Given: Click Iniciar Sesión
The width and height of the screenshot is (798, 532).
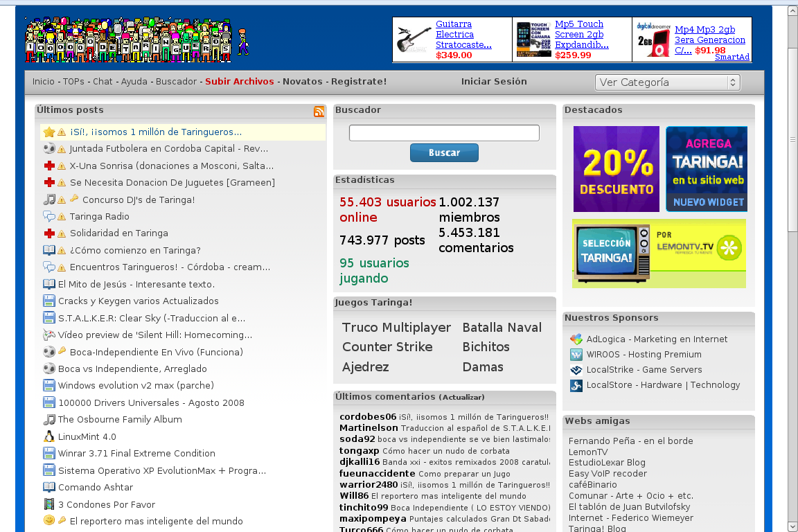Looking at the screenshot, I should click(494, 82).
